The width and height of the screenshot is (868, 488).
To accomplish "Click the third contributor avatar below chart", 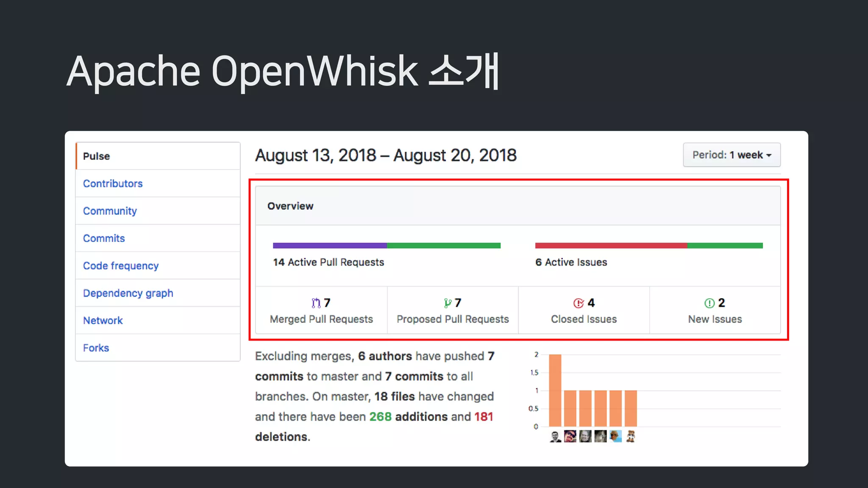I will [x=585, y=436].
